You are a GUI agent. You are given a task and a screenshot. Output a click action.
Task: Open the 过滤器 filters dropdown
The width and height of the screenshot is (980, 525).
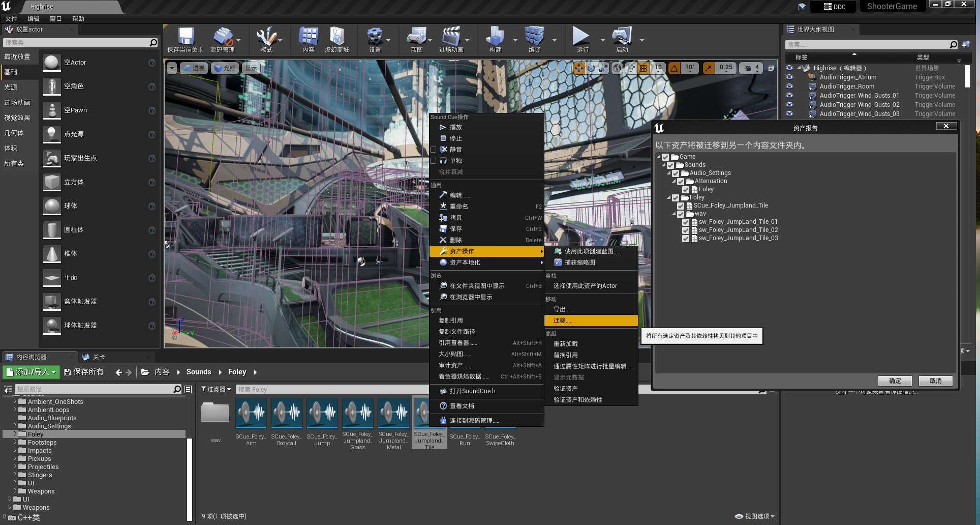coord(216,389)
